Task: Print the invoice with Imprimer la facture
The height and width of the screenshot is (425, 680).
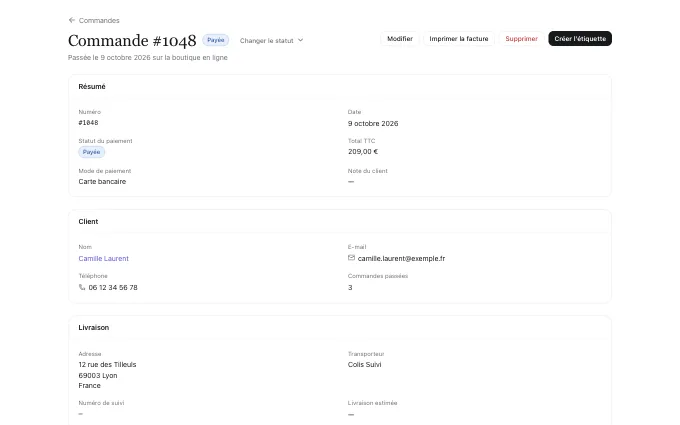Action: (459, 39)
